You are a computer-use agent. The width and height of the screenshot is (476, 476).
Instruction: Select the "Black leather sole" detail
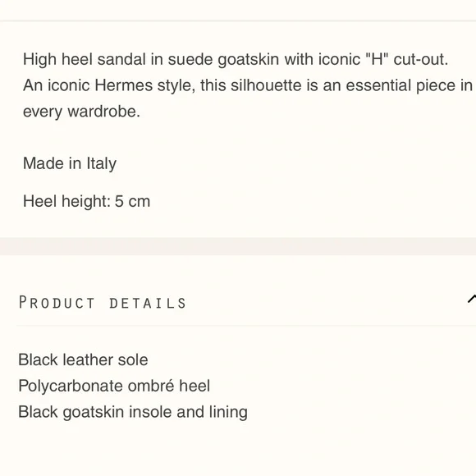pyautogui.click(x=83, y=359)
